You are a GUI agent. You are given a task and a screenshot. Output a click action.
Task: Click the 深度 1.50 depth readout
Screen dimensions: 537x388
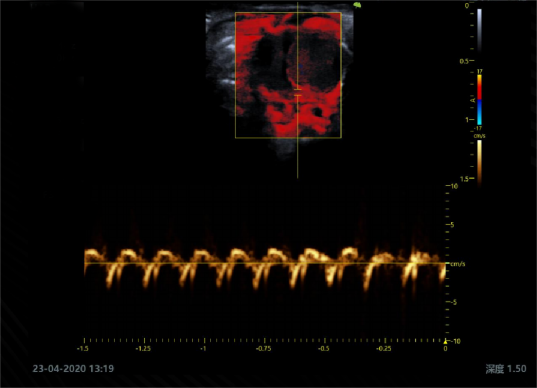point(506,369)
